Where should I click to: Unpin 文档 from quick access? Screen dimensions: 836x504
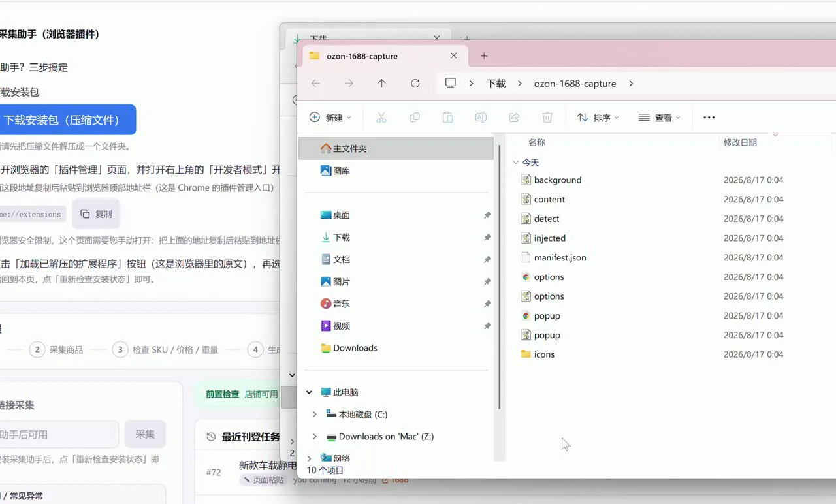pyautogui.click(x=487, y=260)
